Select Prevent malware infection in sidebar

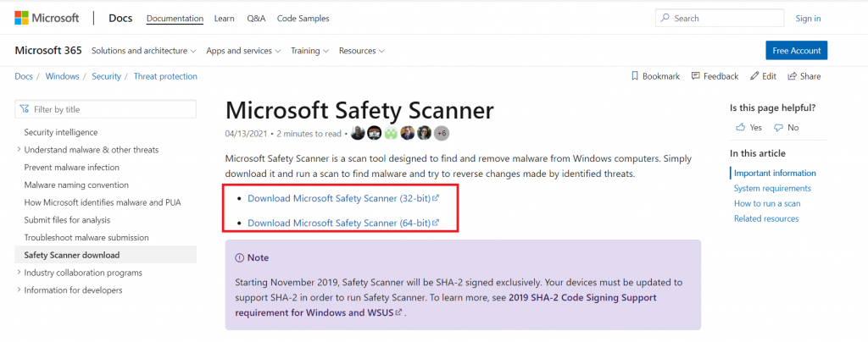[71, 167]
